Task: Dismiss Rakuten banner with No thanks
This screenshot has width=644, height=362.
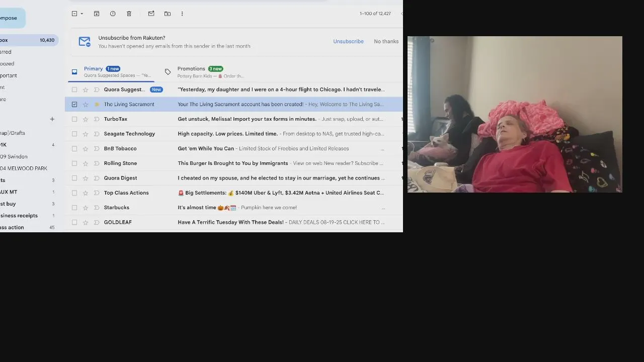Action: 386,41
